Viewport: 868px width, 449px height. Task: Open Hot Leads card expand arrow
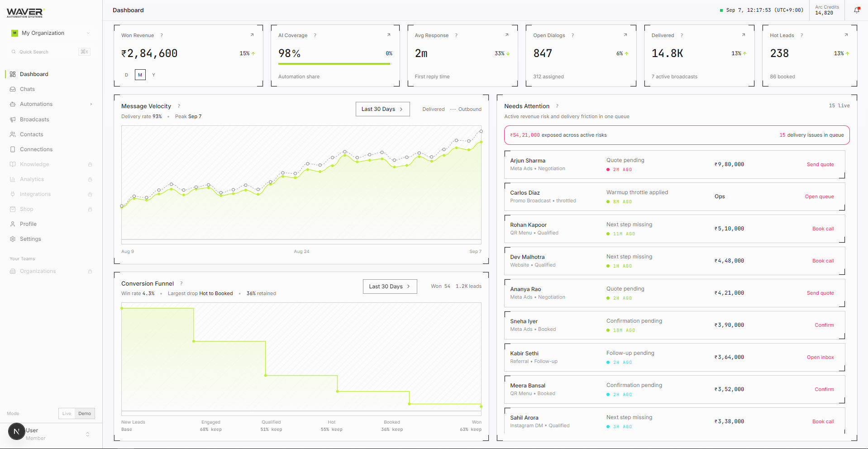tap(846, 35)
